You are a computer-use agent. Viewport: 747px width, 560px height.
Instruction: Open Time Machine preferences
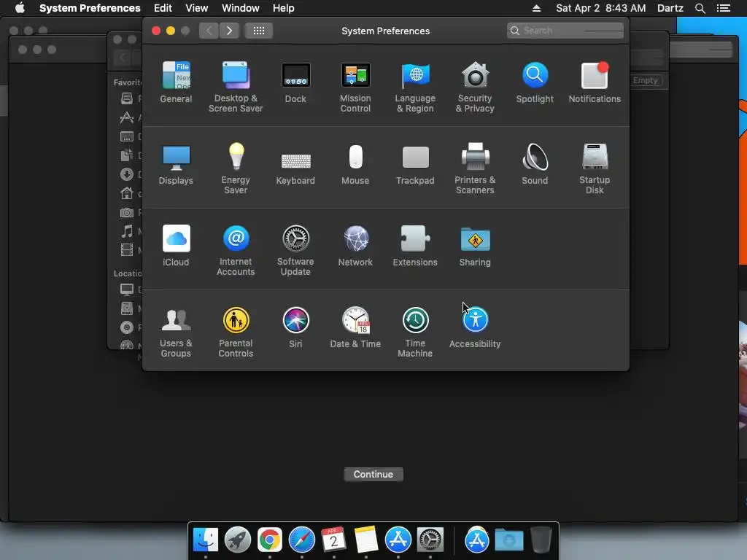[415, 332]
